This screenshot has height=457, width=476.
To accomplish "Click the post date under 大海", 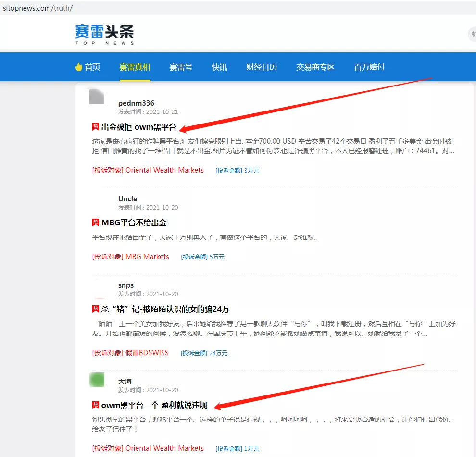I will tap(162, 390).
